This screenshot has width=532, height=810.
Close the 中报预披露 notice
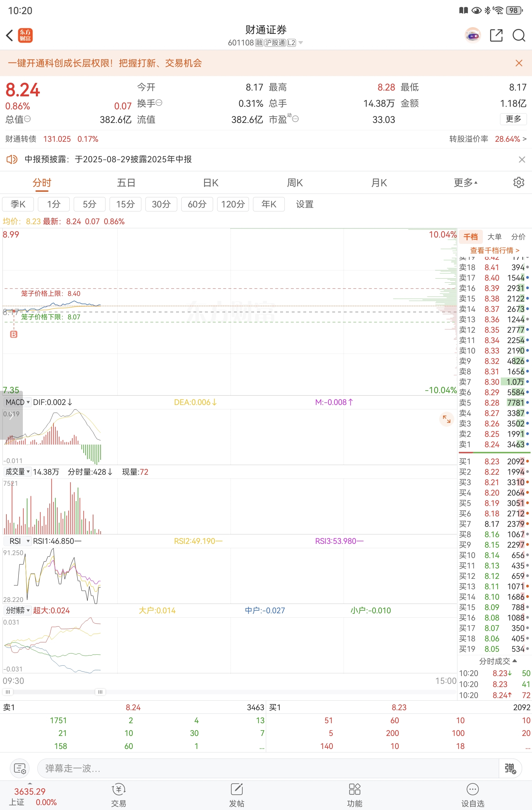pos(522,159)
